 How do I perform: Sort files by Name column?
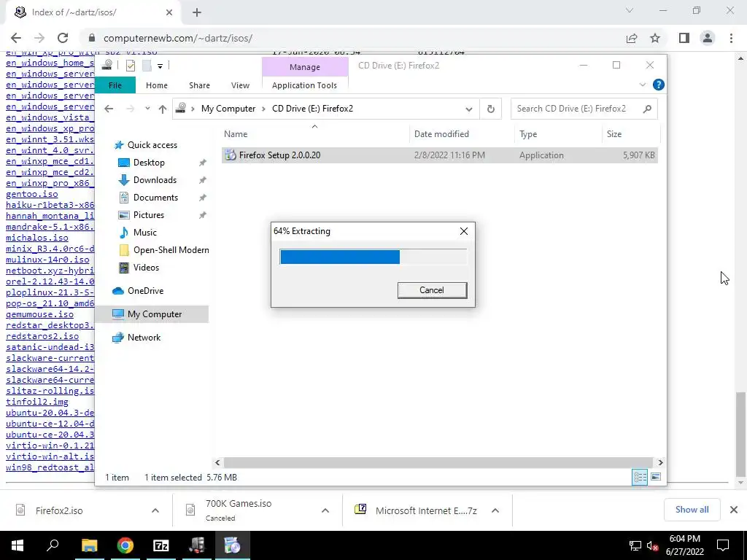tap(314, 134)
